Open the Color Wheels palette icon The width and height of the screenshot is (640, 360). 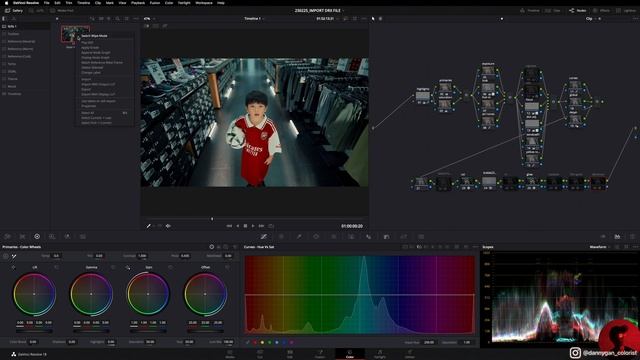(37, 236)
